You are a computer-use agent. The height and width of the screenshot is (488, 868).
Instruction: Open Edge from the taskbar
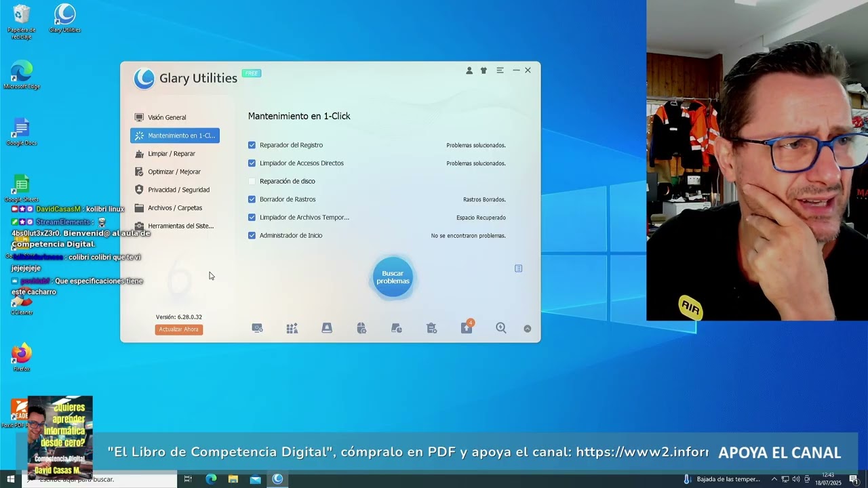click(211, 479)
